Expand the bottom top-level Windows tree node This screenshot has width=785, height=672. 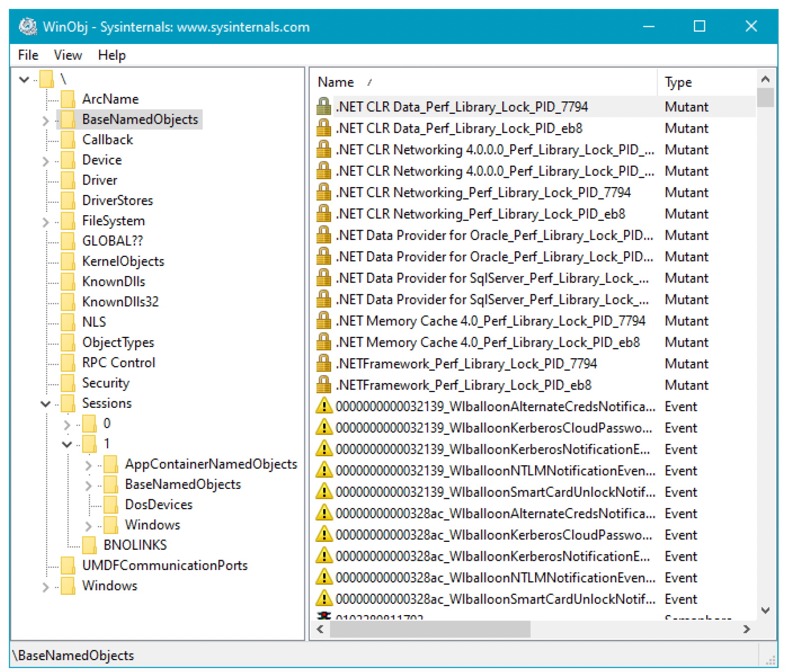46,587
